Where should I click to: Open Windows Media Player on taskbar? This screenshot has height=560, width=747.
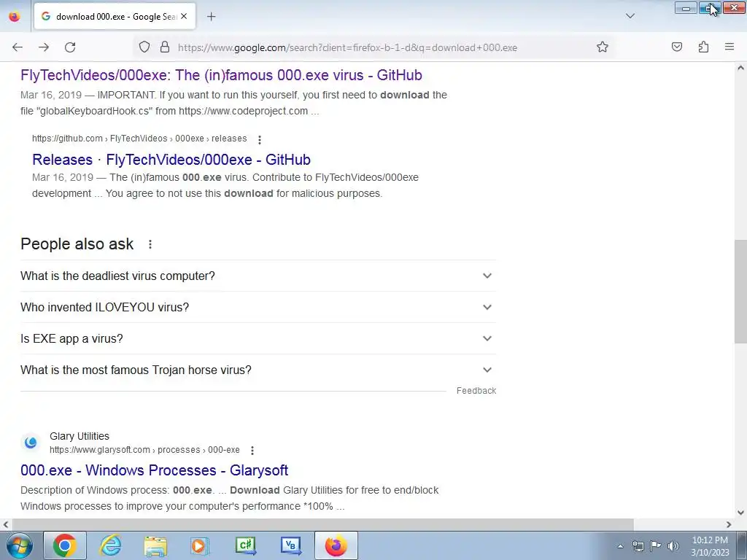[200, 545]
